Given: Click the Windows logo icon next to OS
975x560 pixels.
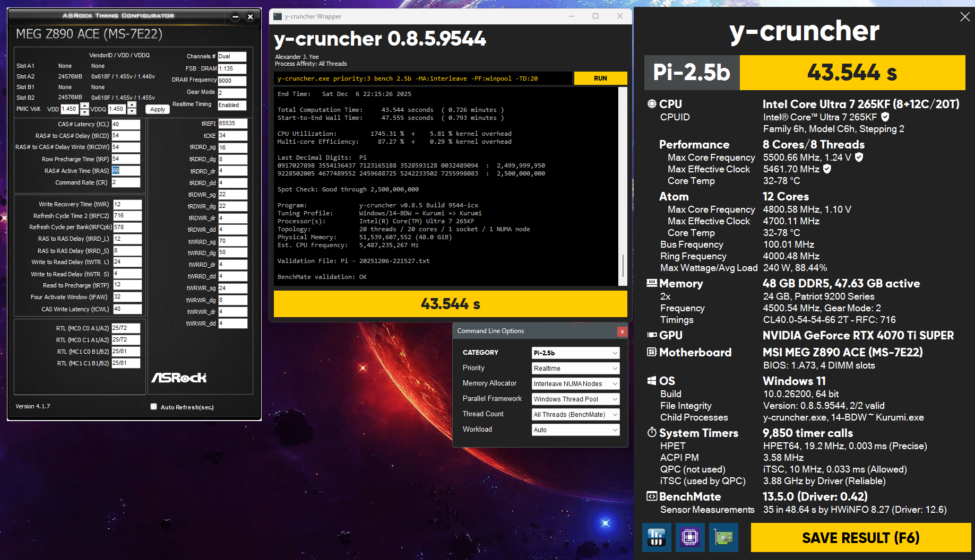Looking at the screenshot, I should tap(652, 381).
